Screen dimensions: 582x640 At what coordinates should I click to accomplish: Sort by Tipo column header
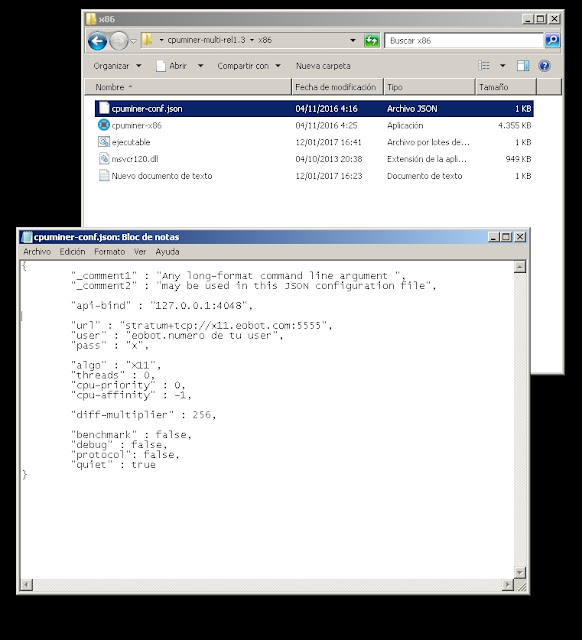430,87
